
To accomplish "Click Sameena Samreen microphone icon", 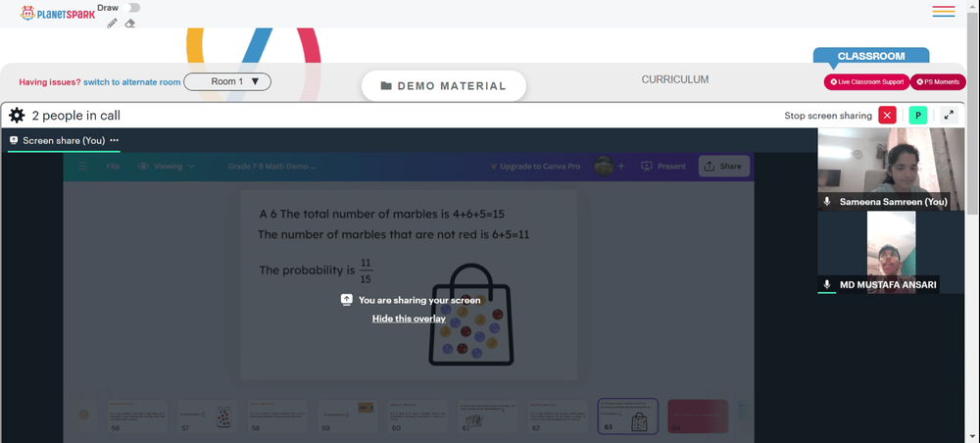I will [827, 202].
